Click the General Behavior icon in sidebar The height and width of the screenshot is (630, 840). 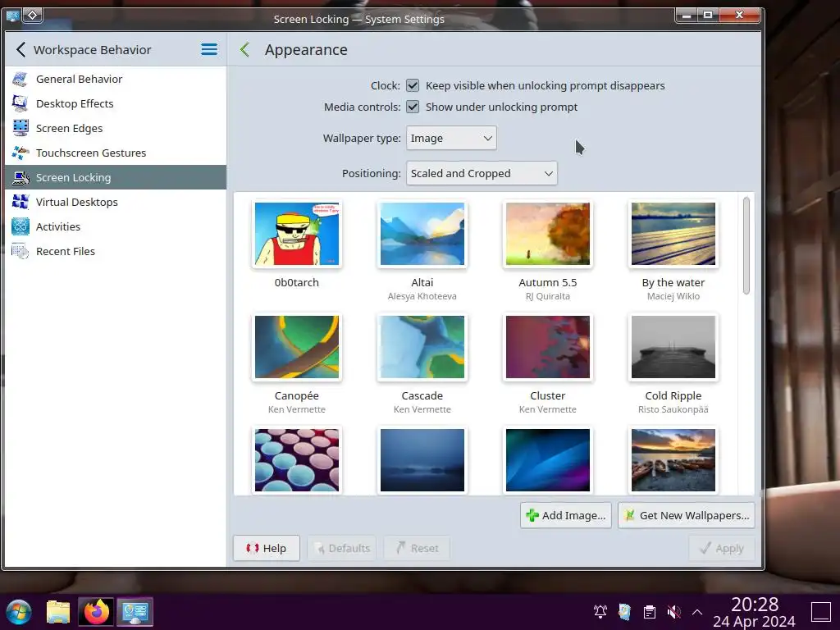21,80
